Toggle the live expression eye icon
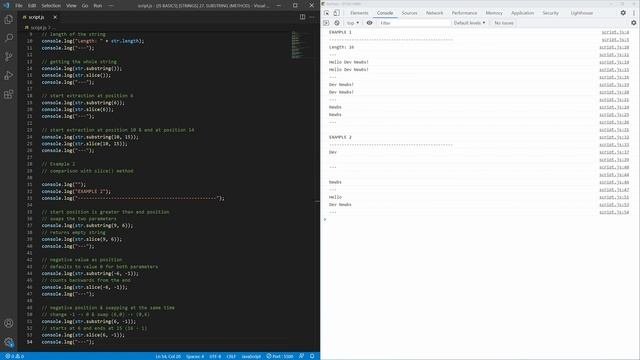 point(369,23)
